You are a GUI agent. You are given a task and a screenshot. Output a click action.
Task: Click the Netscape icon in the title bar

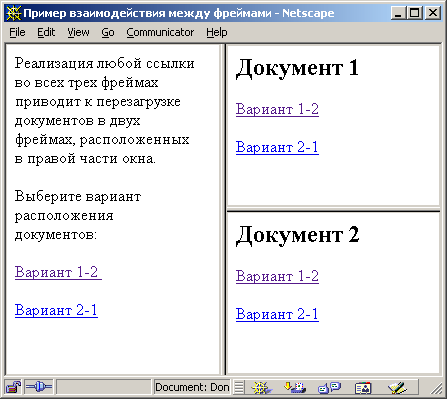tap(14, 13)
